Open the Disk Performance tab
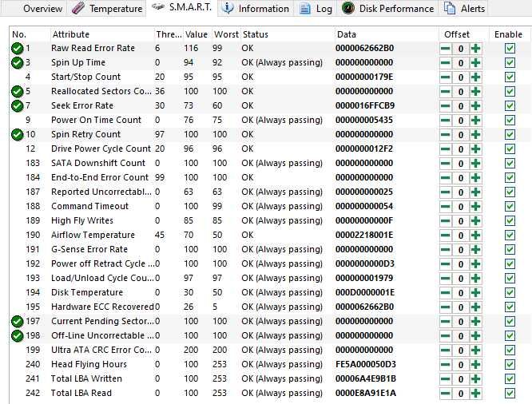This screenshot has height=404, width=532. pos(387,8)
